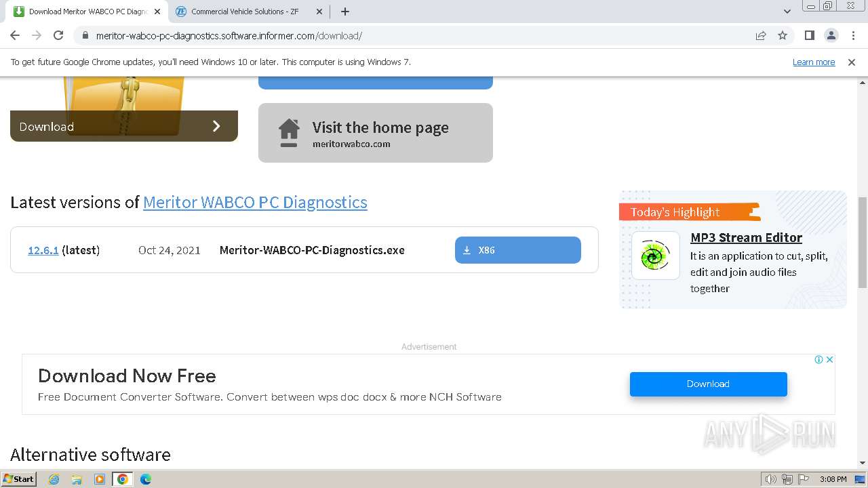Reload the current page
Image resolution: width=868 pixels, height=488 pixels.
click(x=58, y=35)
